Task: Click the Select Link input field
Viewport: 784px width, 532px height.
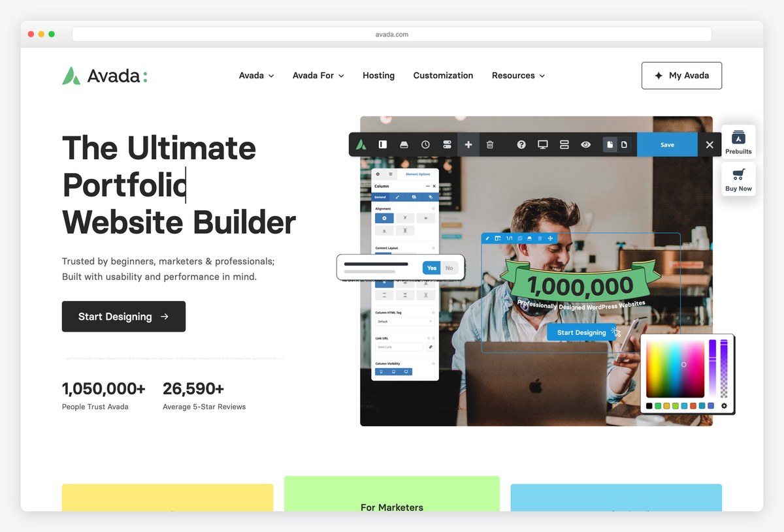Action: [399, 347]
